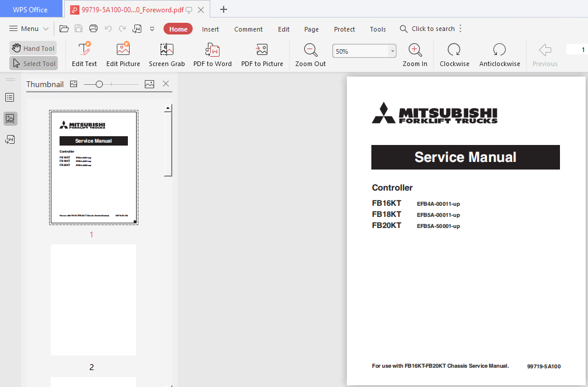Expand the Menu dropdown chevron

point(46,29)
